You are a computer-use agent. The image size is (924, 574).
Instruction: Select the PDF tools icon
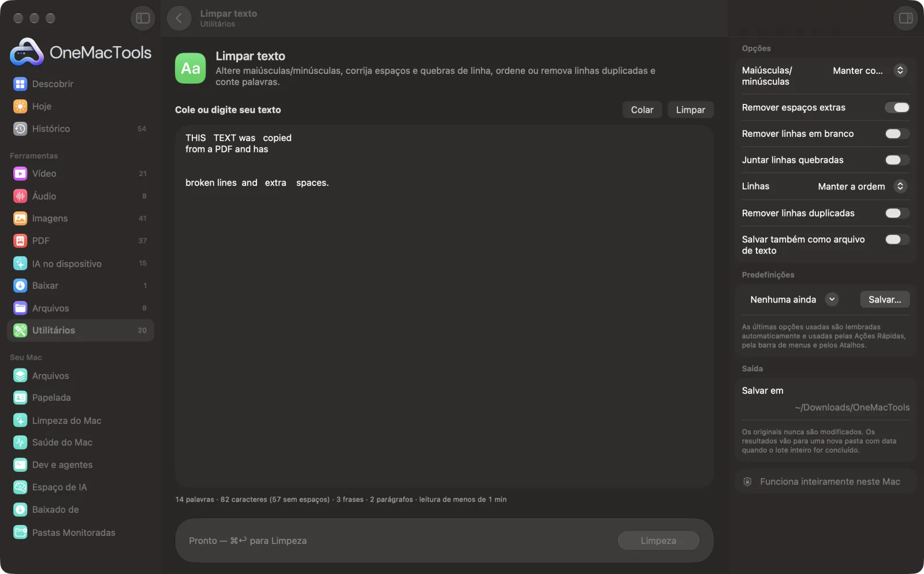[x=20, y=241]
